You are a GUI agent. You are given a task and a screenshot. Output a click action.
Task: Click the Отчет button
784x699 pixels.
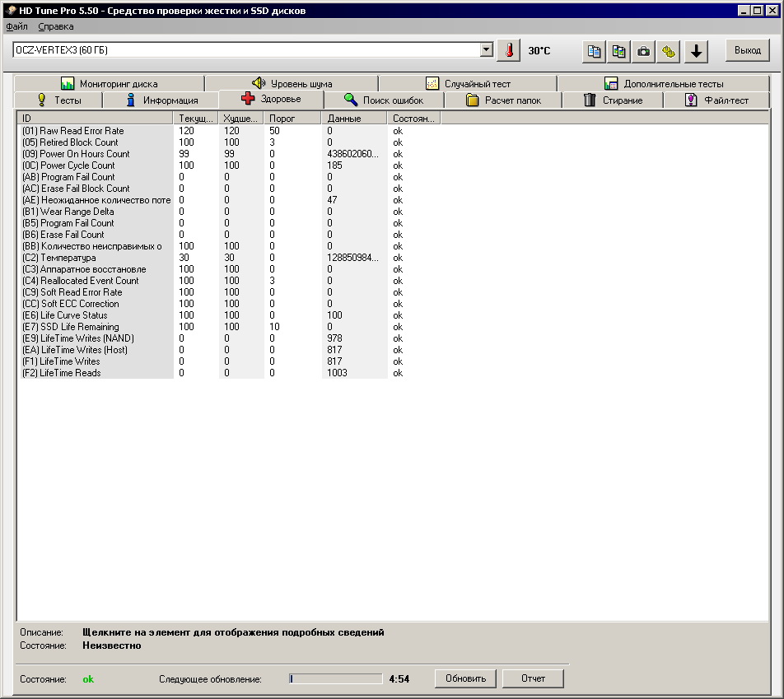pyautogui.click(x=533, y=678)
